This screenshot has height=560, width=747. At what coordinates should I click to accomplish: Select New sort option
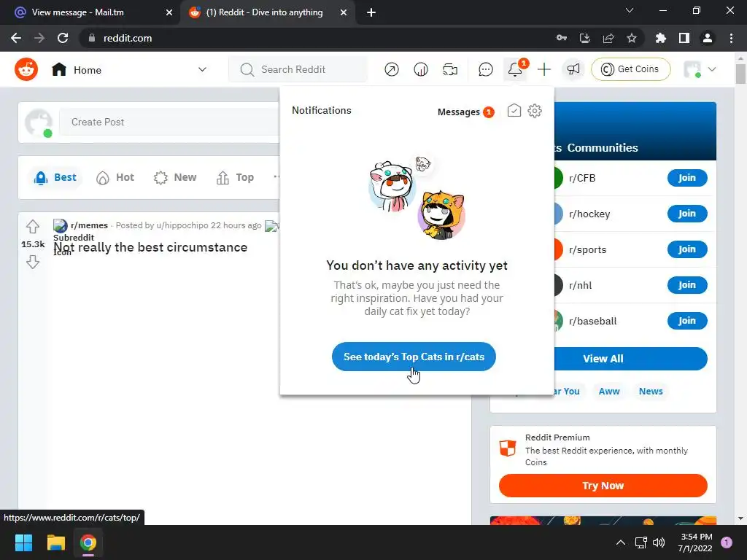(175, 178)
